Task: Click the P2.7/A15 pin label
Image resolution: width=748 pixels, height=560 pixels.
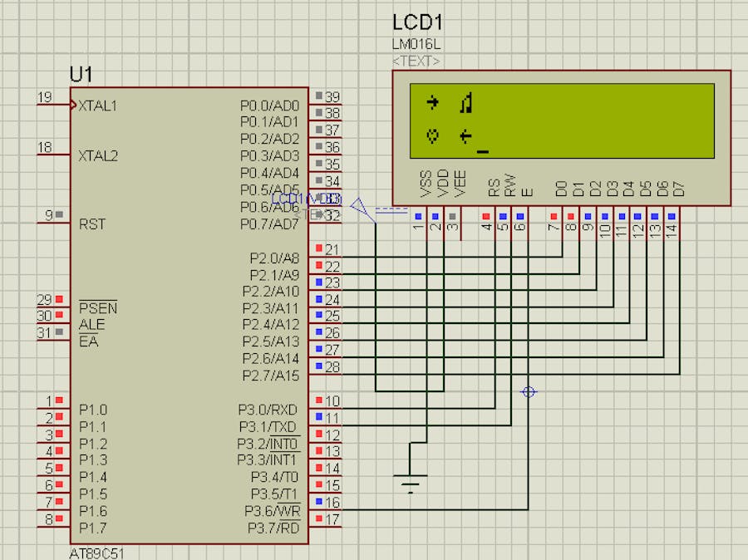Action: [271, 376]
